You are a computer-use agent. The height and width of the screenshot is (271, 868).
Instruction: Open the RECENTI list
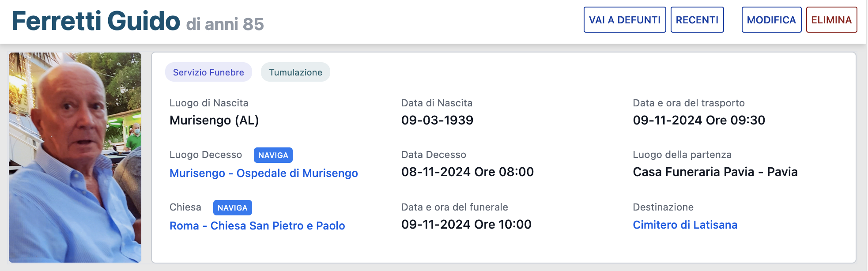697,20
